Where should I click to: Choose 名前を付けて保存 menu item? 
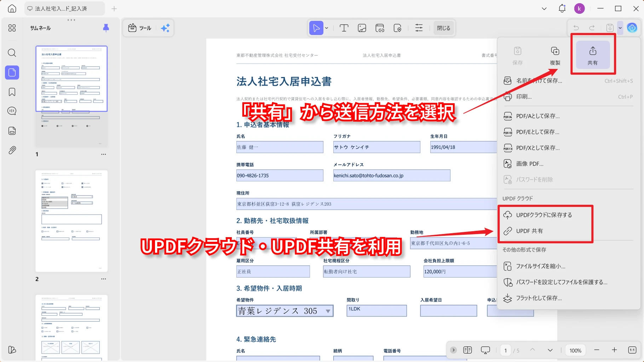point(568,81)
